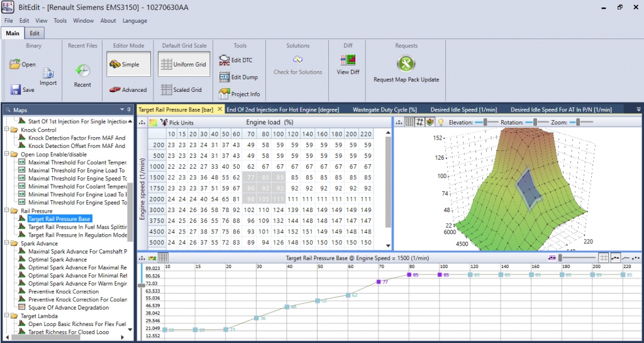This screenshot has height=343, width=644.
Task: Select the Optimal Spark Advance map
Action: tap(57, 260)
